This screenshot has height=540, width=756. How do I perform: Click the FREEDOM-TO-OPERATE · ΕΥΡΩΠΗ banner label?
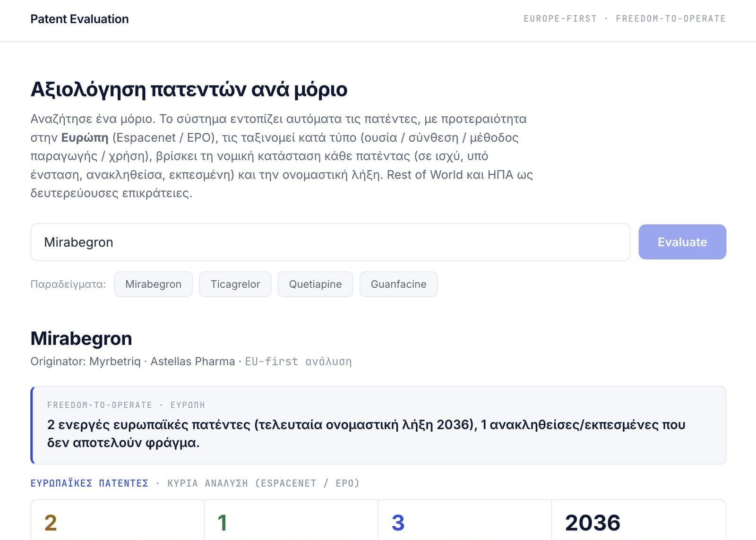coord(126,405)
